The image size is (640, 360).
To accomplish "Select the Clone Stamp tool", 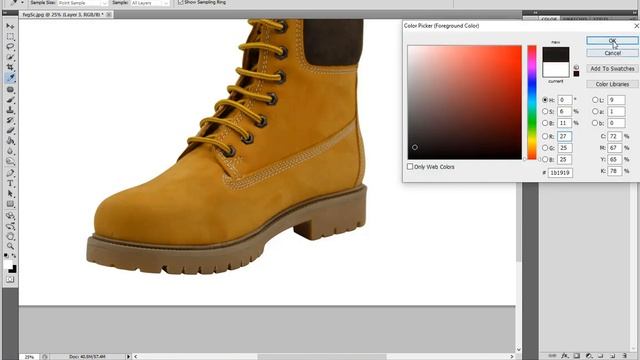I will pyautogui.click(x=10, y=110).
